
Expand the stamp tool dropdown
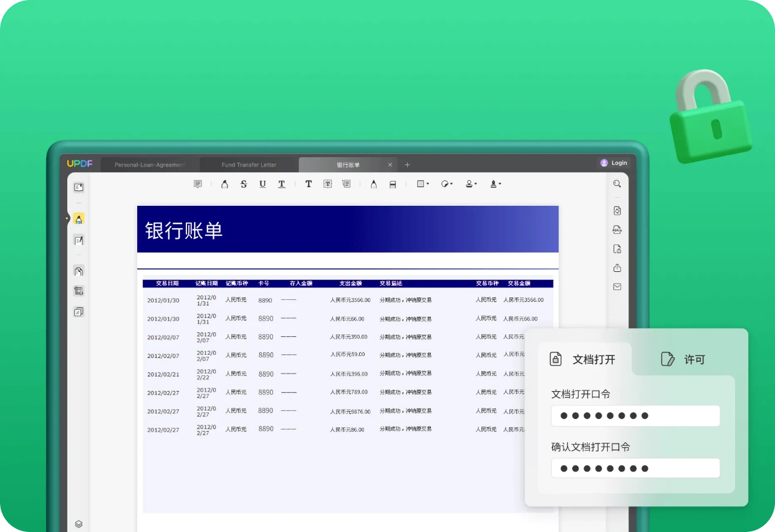[471, 184]
